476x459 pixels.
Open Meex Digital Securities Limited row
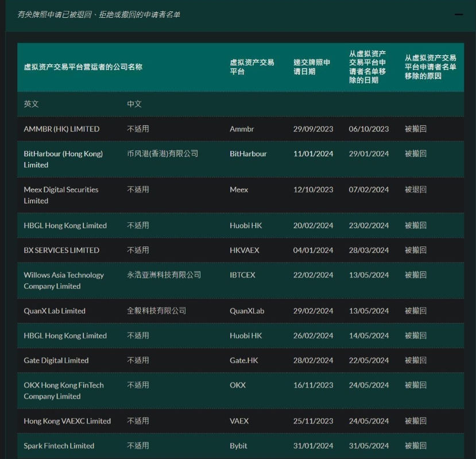61,195
